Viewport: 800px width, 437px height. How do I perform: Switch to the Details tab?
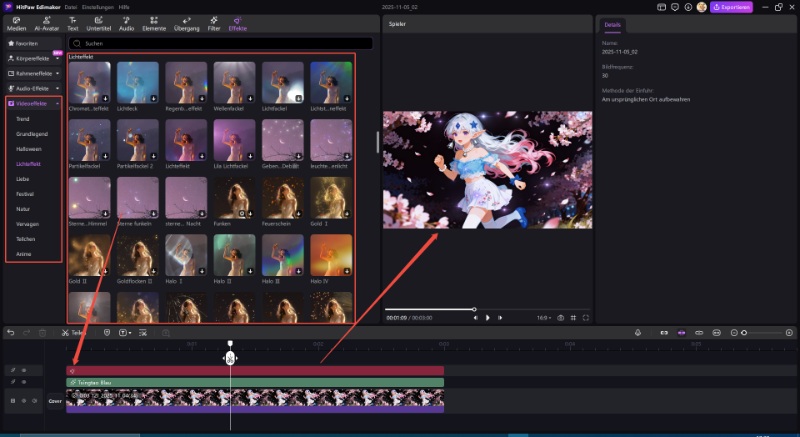tap(612, 24)
